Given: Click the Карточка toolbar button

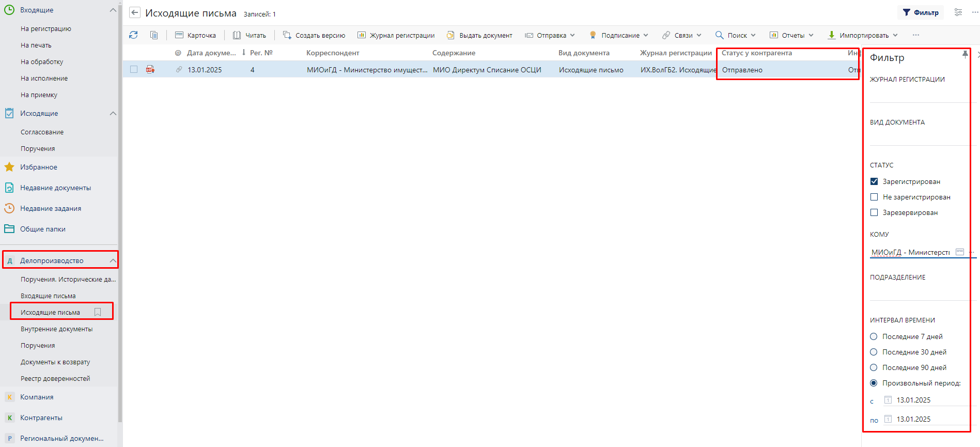Looking at the screenshot, I should coord(196,35).
